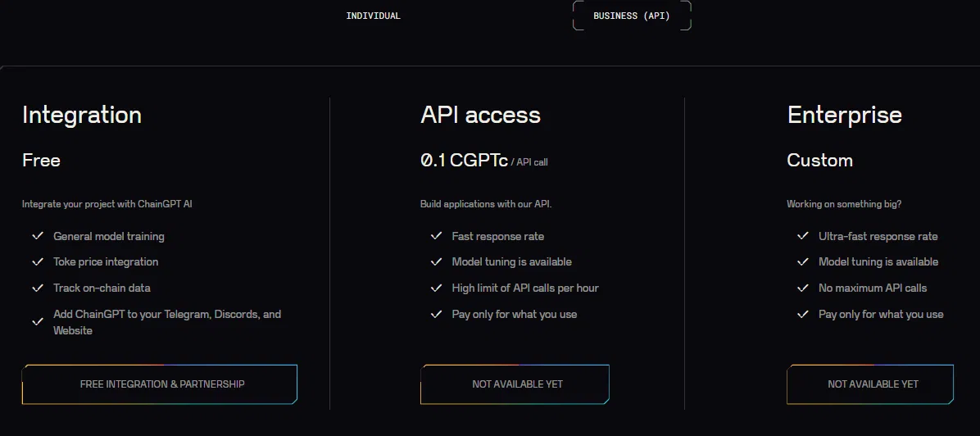980x436 pixels.
Task: Click the Working on something big text
Action: [844, 204]
